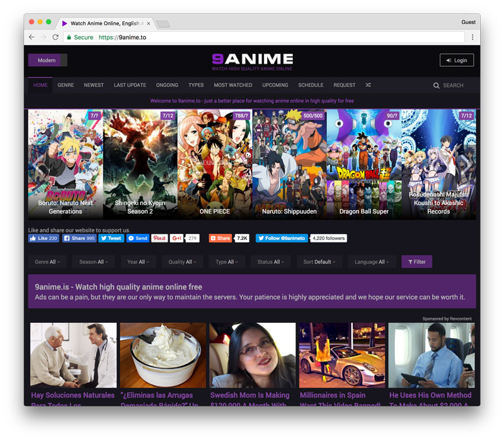The width and height of the screenshot is (504, 440).
Task: Click the Google G+1 button
Action: [176, 239]
